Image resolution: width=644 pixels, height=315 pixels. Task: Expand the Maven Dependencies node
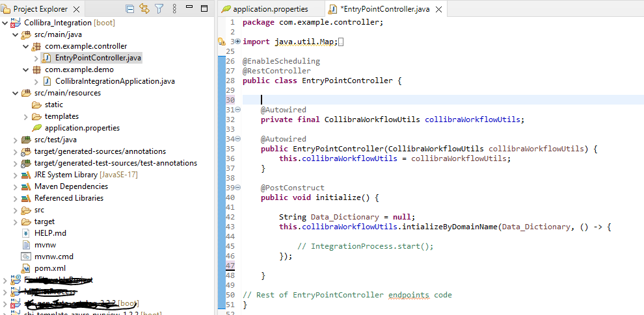[15, 186]
